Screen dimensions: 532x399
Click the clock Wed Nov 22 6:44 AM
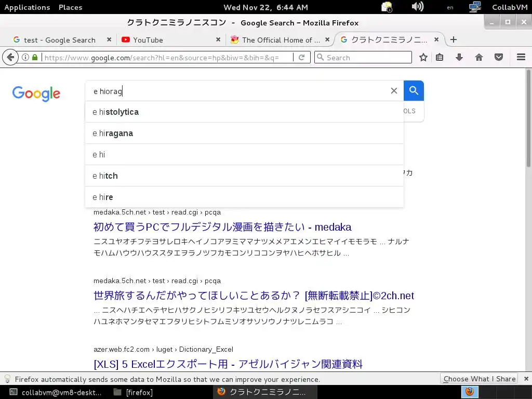pyautogui.click(x=265, y=7)
